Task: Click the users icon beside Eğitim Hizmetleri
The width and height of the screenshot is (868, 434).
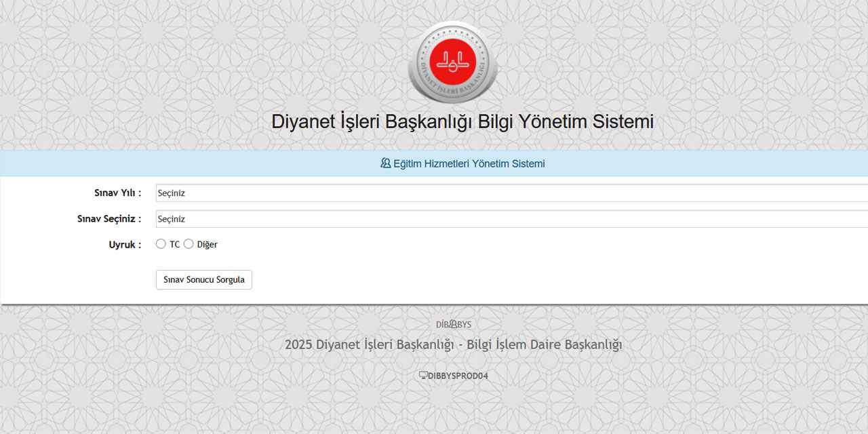Action: click(x=386, y=163)
